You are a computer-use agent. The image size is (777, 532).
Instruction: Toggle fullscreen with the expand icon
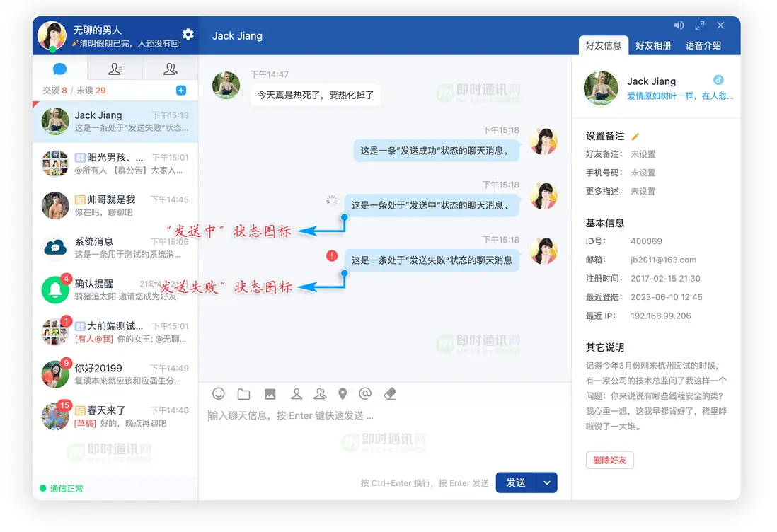point(699,25)
